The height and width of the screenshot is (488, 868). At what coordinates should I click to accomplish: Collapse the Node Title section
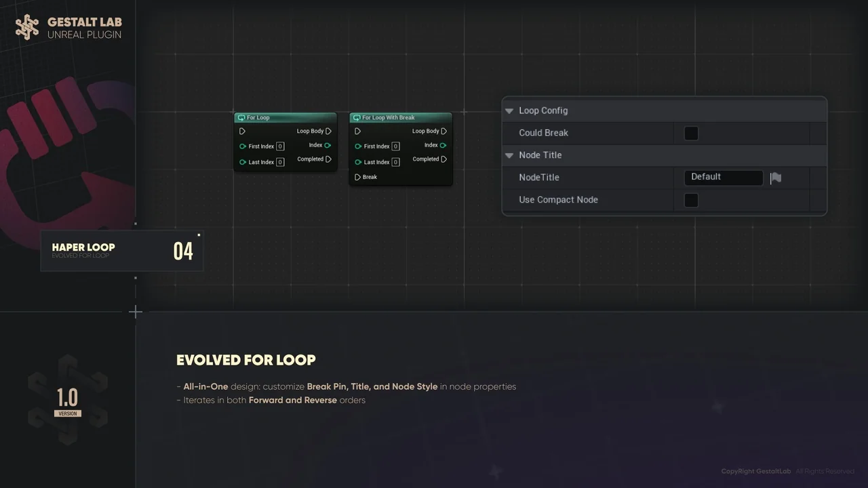point(509,155)
